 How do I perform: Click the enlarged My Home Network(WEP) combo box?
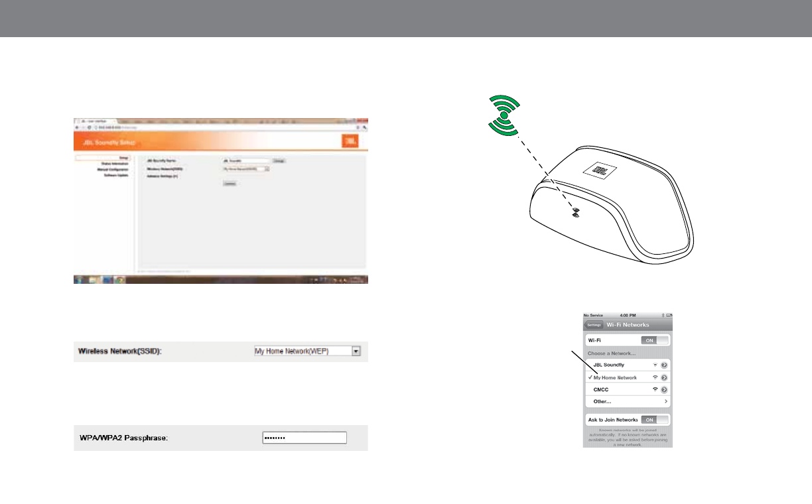[307, 351]
